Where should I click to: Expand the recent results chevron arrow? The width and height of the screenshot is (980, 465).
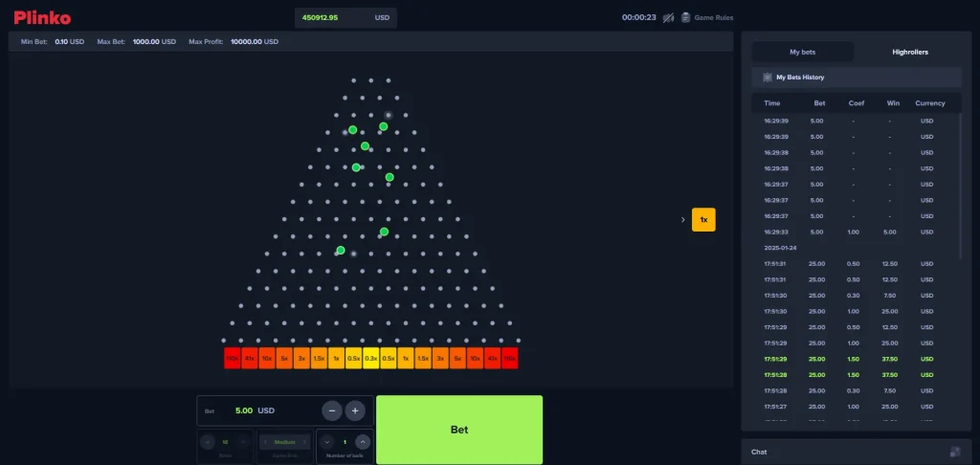682,219
